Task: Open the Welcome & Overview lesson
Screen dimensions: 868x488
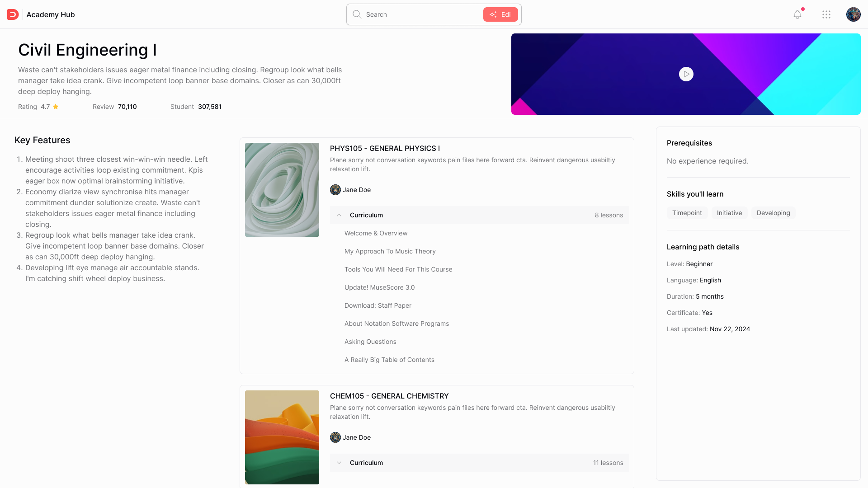Action: click(376, 233)
